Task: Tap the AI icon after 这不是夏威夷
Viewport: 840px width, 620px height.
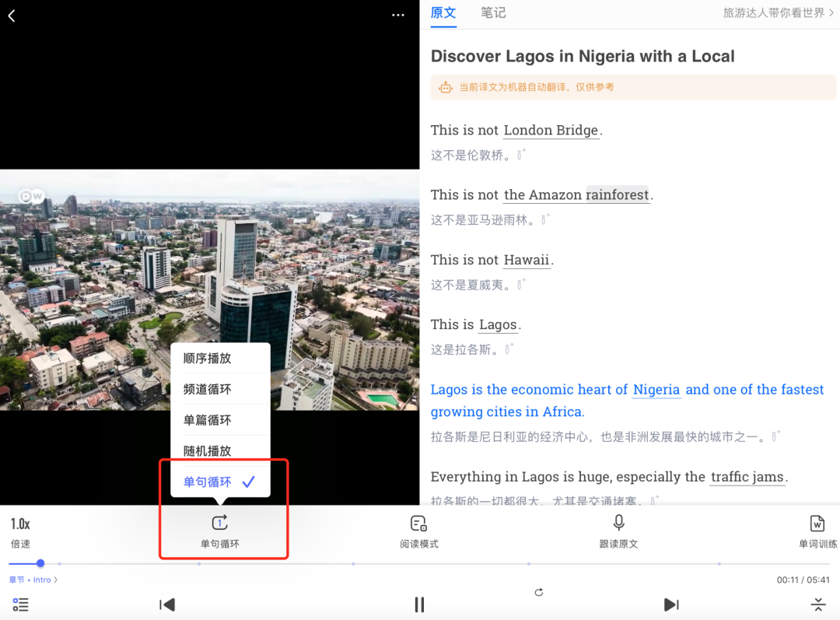Action: (521, 285)
